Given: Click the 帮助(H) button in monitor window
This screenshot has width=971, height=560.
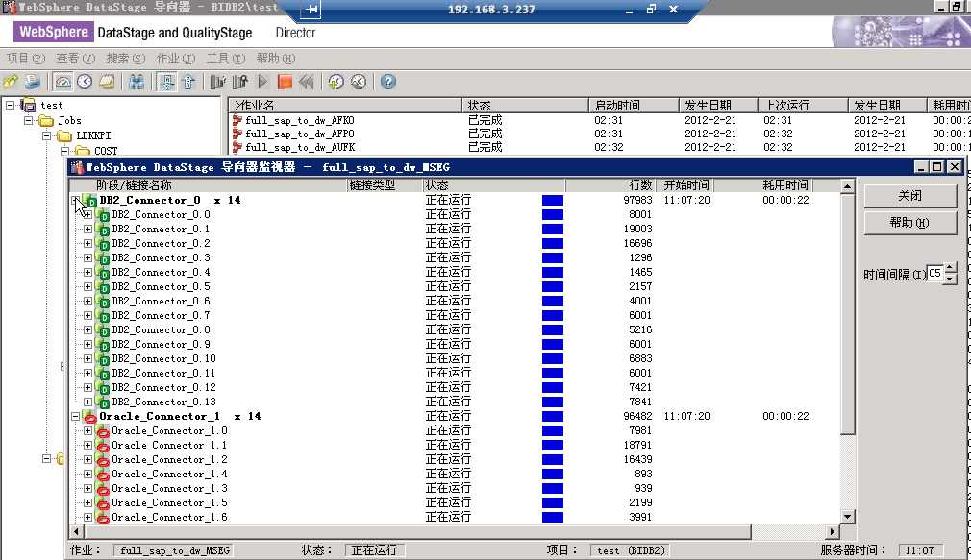Looking at the screenshot, I should click(909, 222).
